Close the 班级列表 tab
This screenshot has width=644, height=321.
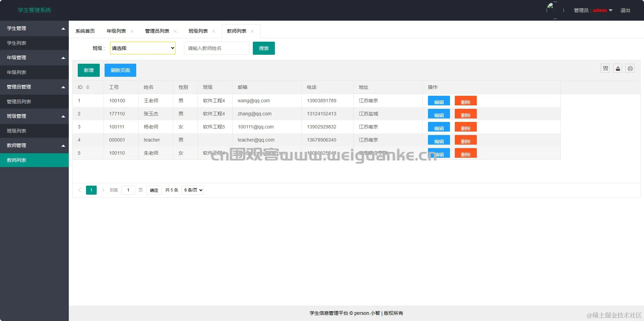click(x=214, y=31)
